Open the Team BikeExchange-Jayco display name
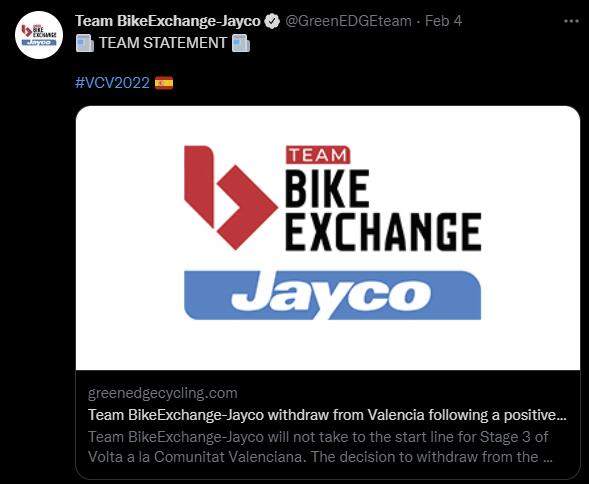This screenshot has width=589, height=484. (168, 21)
